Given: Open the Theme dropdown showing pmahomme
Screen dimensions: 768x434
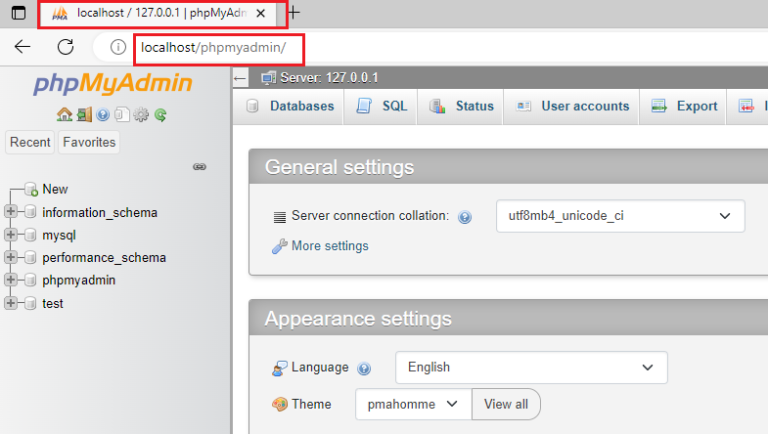Looking at the screenshot, I should click(413, 404).
